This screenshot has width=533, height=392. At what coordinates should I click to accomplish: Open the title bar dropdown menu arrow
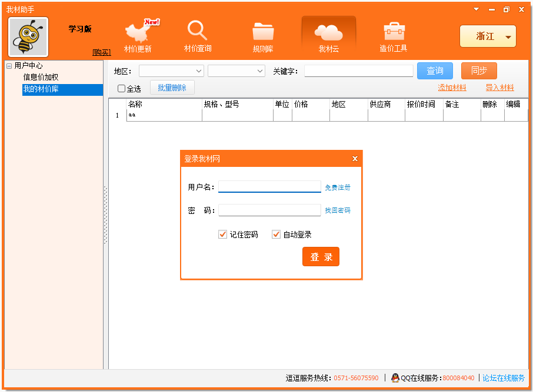tap(476, 9)
